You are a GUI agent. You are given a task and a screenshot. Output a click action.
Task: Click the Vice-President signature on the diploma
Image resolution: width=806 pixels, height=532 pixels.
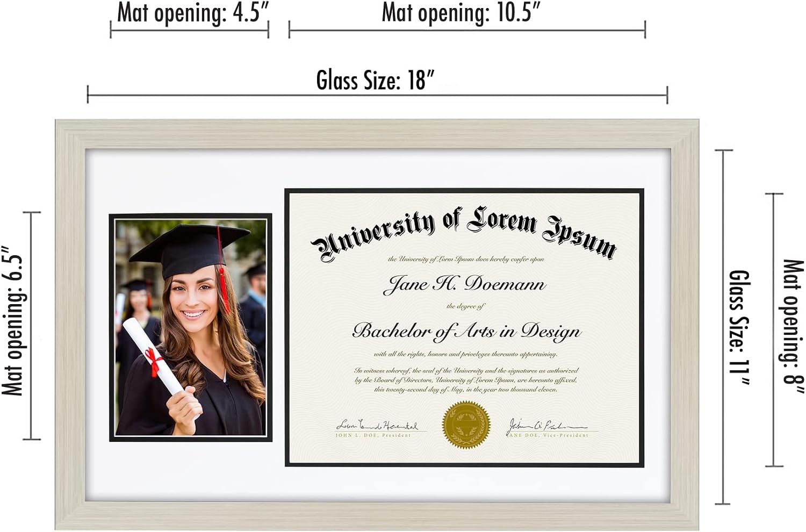[547, 428]
